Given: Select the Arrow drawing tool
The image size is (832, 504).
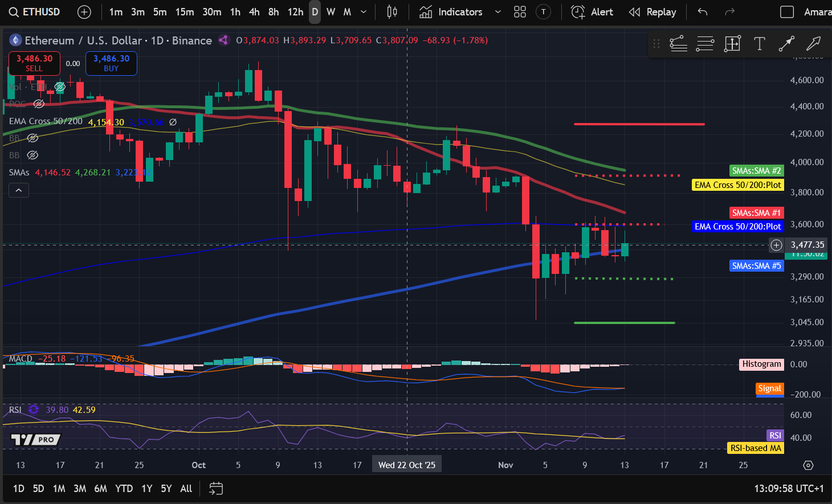Looking at the screenshot, I should click(x=786, y=43).
